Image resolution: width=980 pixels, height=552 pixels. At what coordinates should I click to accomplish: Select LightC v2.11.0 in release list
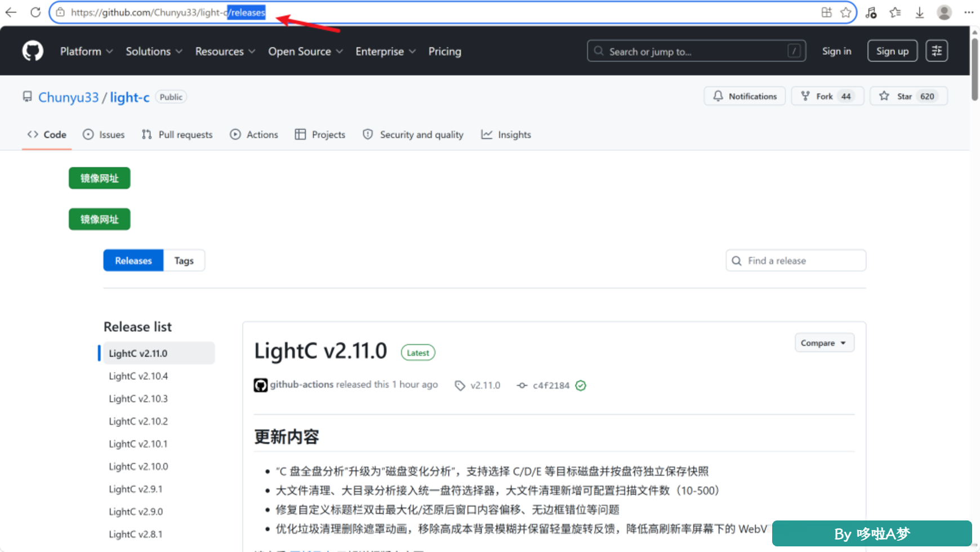point(158,353)
